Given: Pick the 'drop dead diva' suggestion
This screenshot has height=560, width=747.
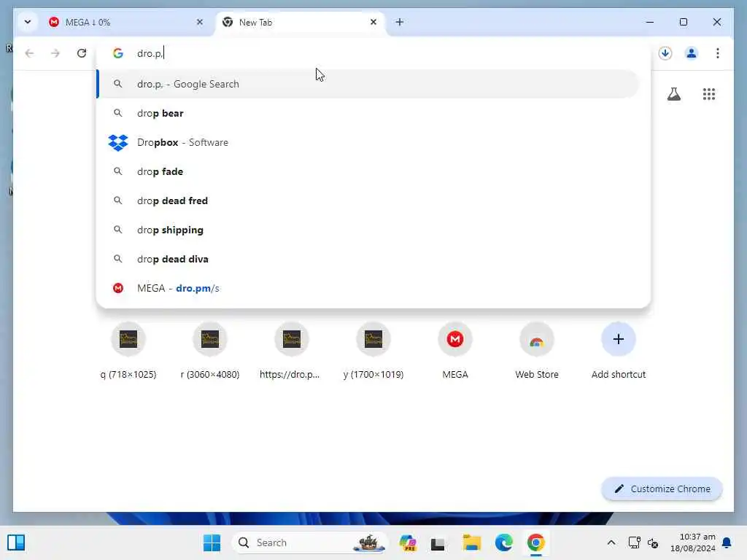Looking at the screenshot, I should pos(368,259).
